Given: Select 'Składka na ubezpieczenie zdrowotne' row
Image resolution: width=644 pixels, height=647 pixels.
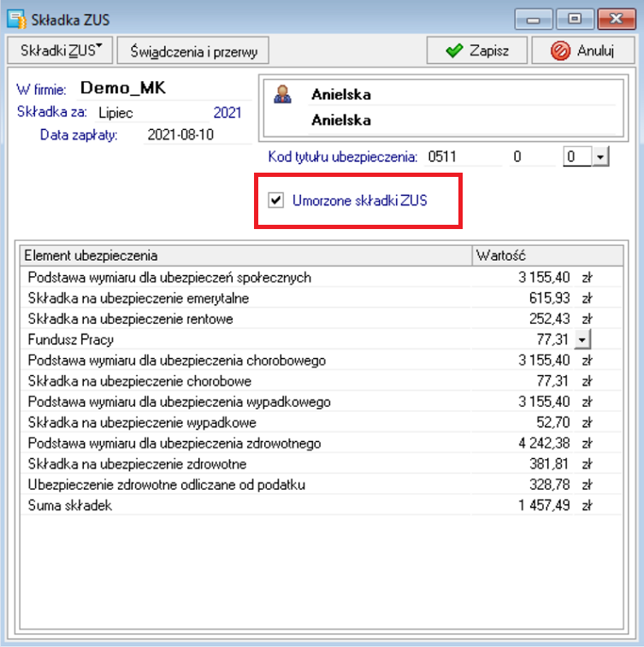Looking at the screenshot, I should pyautogui.click(x=321, y=464).
